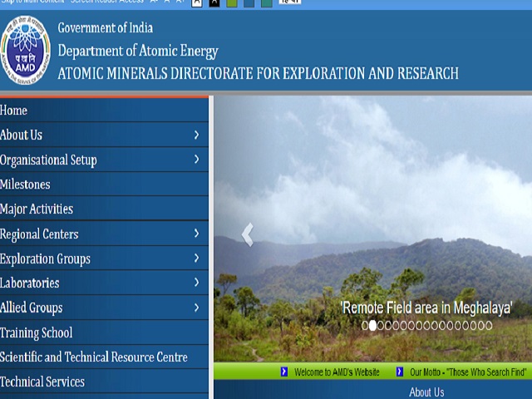Viewport: 532px width, 399px height.
Task: Apply the green color theme swatch
Action: (232, 3)
